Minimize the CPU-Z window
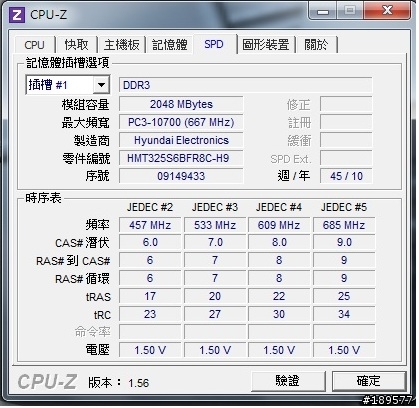Image resolution: width=419 pixels, height=408 pixels. click(x=323, y=12)
